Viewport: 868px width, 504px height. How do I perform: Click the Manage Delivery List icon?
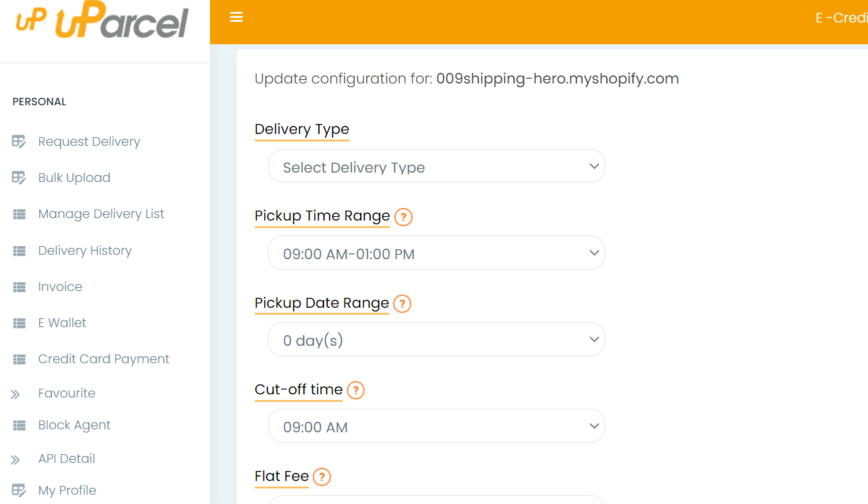click(x=19, y=213)
